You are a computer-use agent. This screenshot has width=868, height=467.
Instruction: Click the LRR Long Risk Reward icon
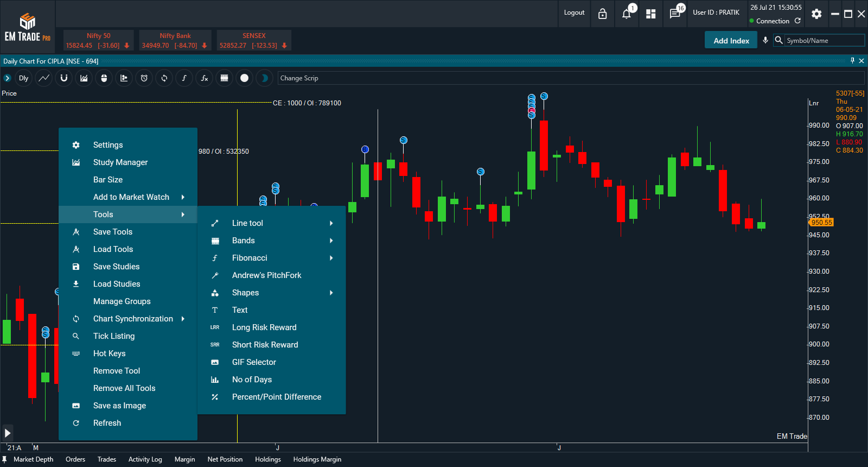pos(215,327)
